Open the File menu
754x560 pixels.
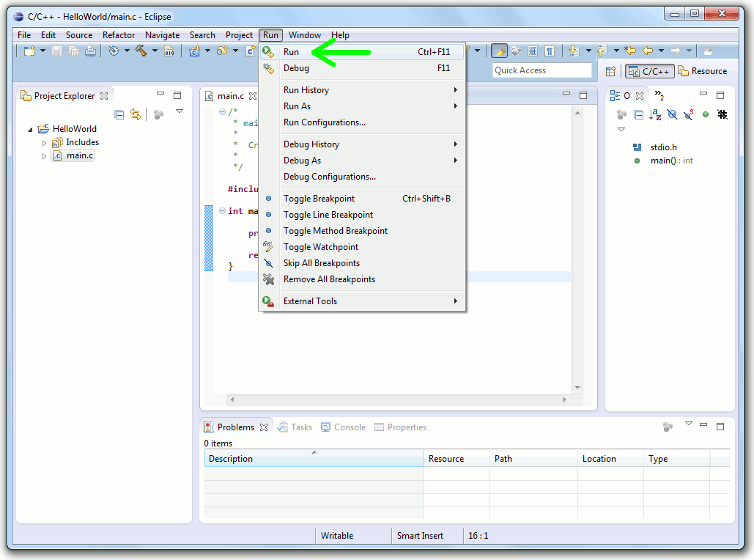coord(24,35)
